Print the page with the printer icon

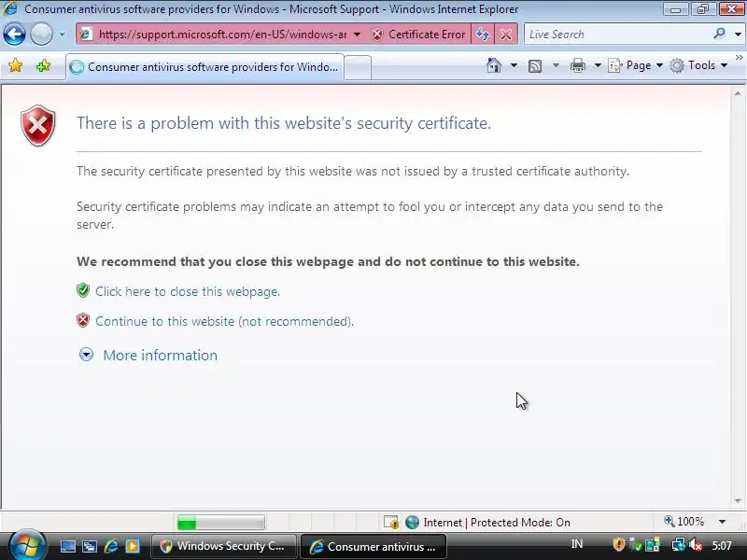[577, 65]
